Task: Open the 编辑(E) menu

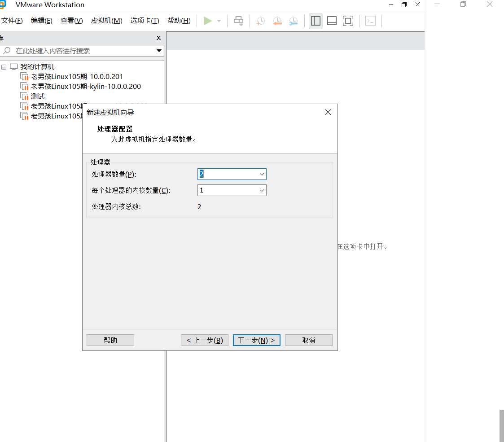Action: point(41,21)
